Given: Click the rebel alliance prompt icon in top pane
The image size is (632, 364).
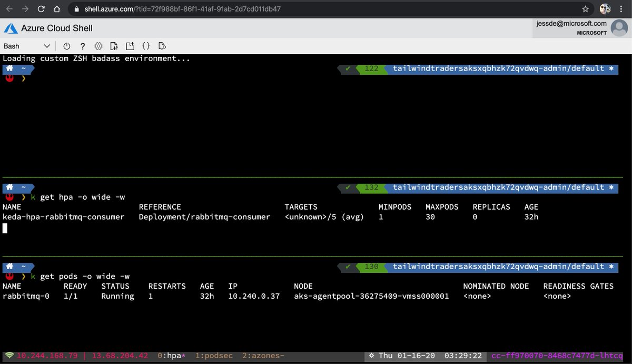Looking at the screenshot, I should [x=9, y=78].
